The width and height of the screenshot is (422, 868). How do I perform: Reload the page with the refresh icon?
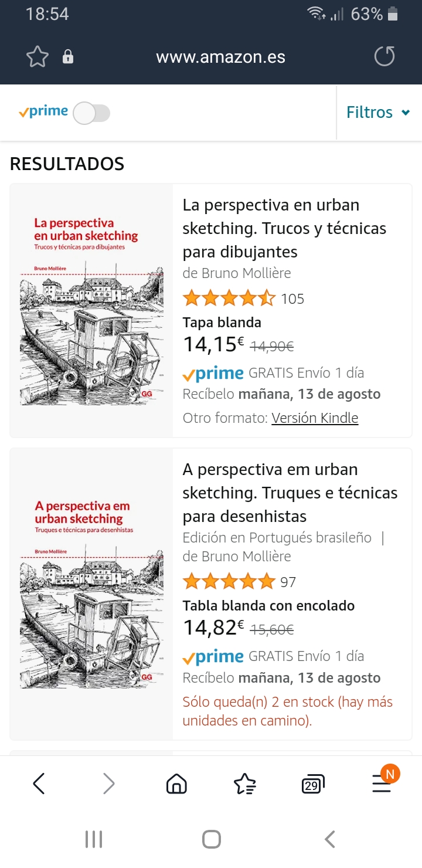tap(384, 57)
